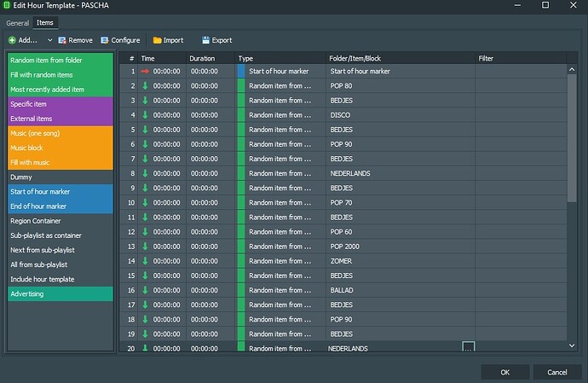
Task: Click the green down arrow in row 8
Action: coord(145,173)
